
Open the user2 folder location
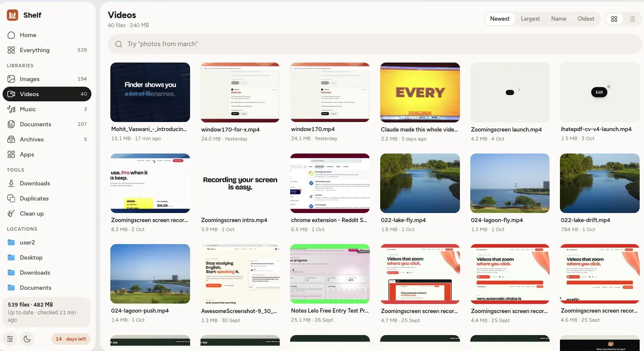coord(47,242)
